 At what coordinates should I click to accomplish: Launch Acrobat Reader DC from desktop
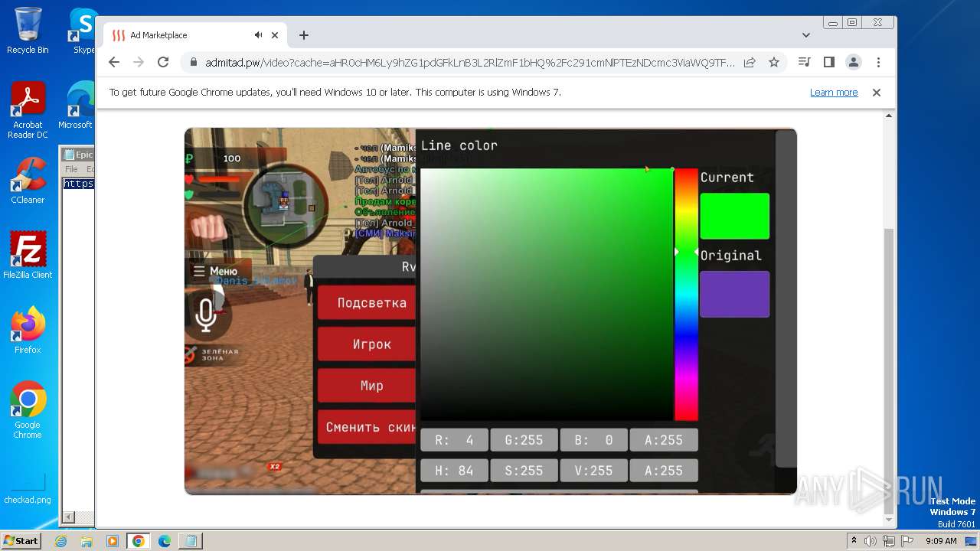point(28,110)
